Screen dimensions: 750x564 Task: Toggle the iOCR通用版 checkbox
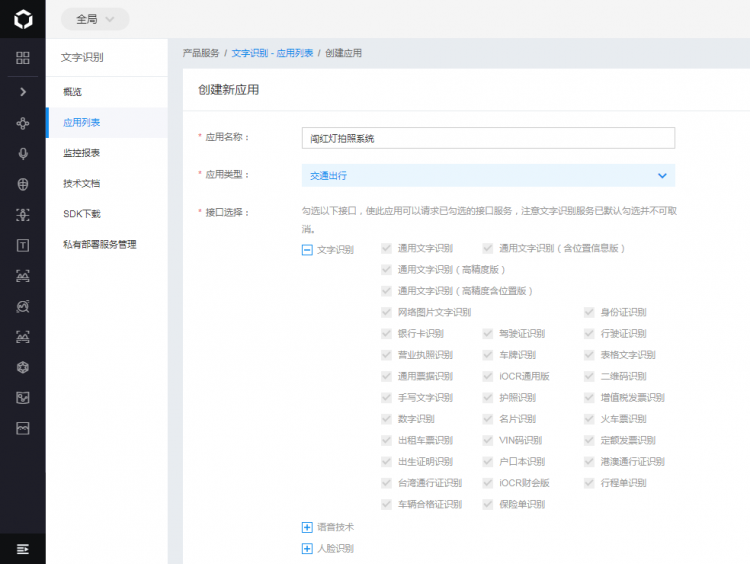pos(488,376)
